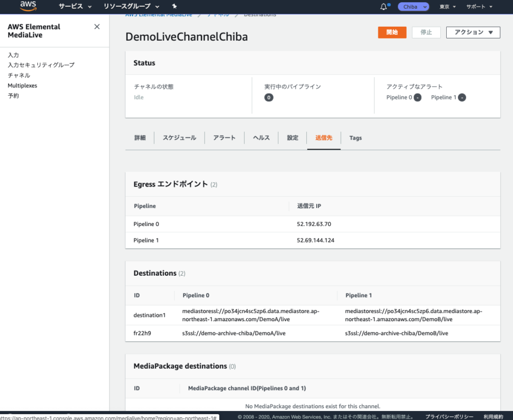513x420 pixels.
Task: Select the s3ssl demo-archive-chiba/DemoA/live URL
Action: [x=234, y=333]
